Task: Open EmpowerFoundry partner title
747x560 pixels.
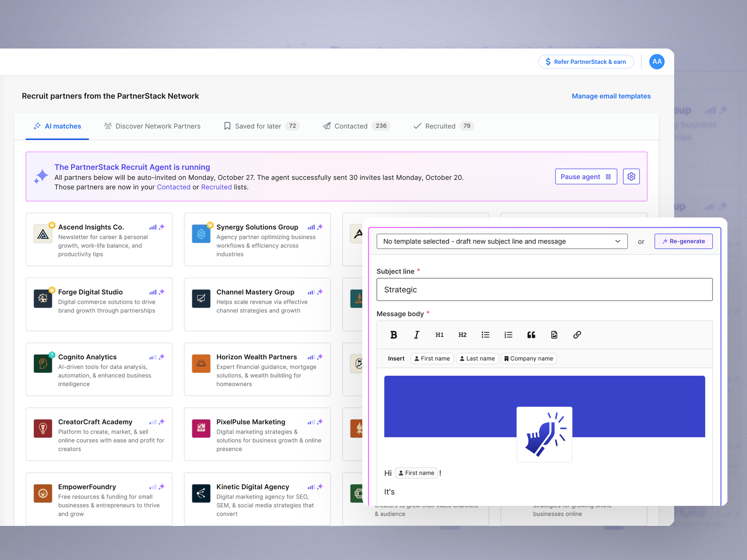Action: [x=87, y=487]
